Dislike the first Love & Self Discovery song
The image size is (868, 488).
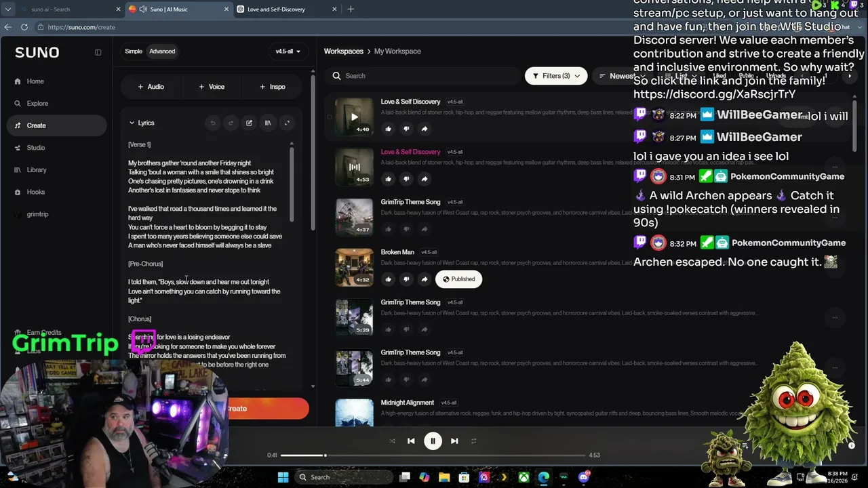click(x=406, y=129)
